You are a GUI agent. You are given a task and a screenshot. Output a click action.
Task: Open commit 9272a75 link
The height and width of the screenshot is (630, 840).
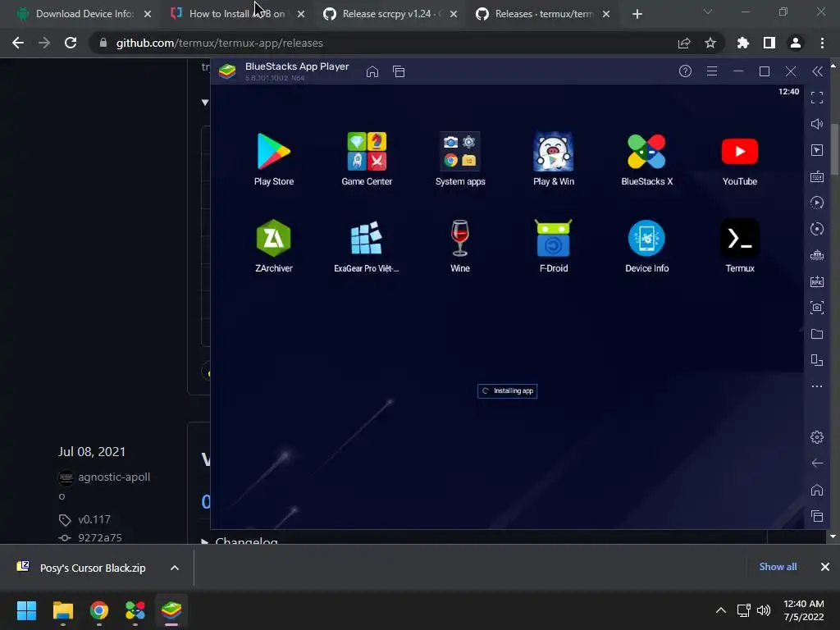(99, 537)
